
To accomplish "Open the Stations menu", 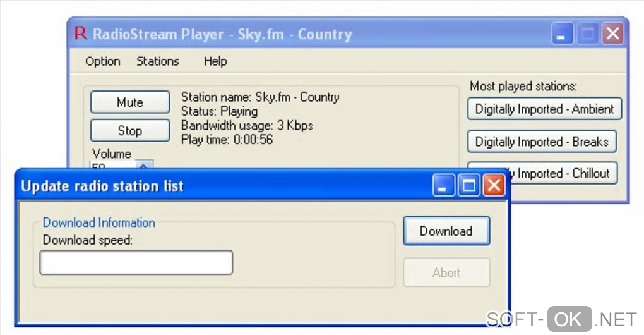I will (x=158, y=61).
